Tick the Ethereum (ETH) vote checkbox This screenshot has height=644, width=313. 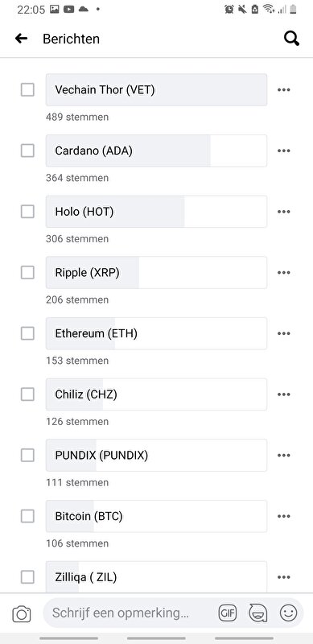point(27,333)
